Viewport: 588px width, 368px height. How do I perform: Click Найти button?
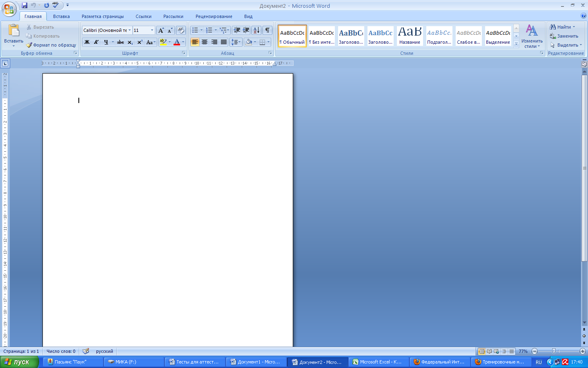pos(562,27)
